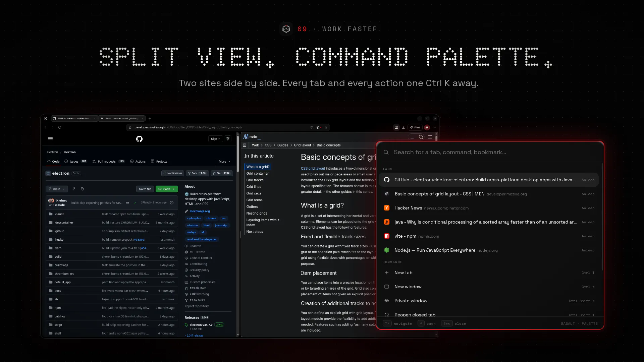Open the new tab plus button in tab strip
The height and width of the screenshot is (362, 644).
point(150,118)
